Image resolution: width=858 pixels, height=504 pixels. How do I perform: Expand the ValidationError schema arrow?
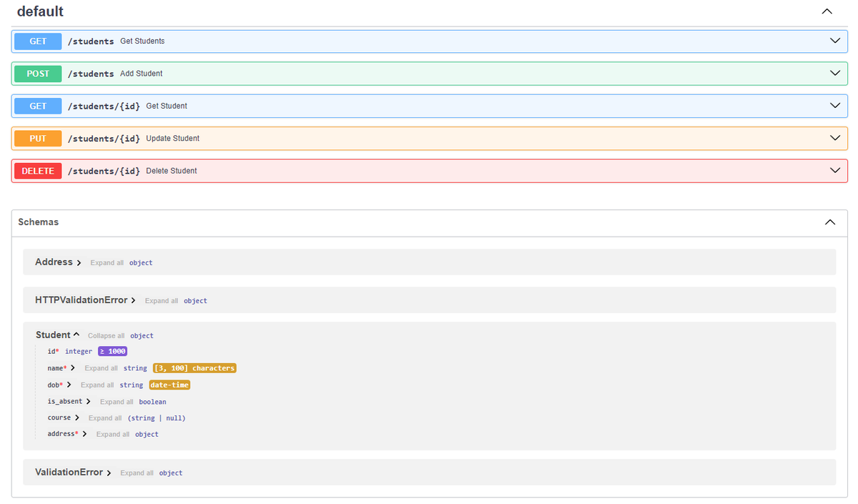[109, 473]
